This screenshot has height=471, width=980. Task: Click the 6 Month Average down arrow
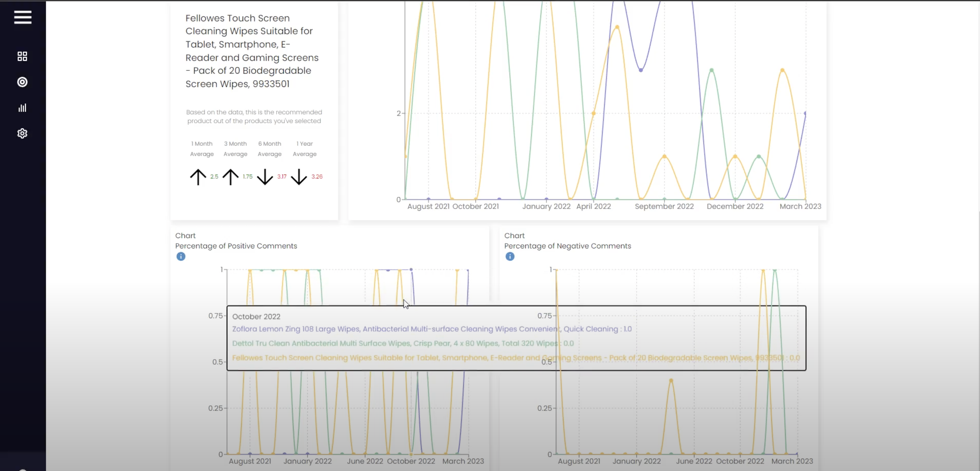(265, 177)
